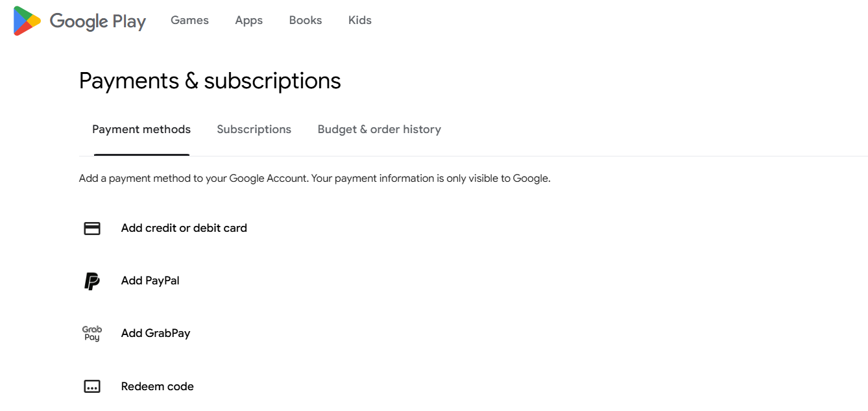868x411 pixels.
Task: Click the payment information description text
Action: 315,178
